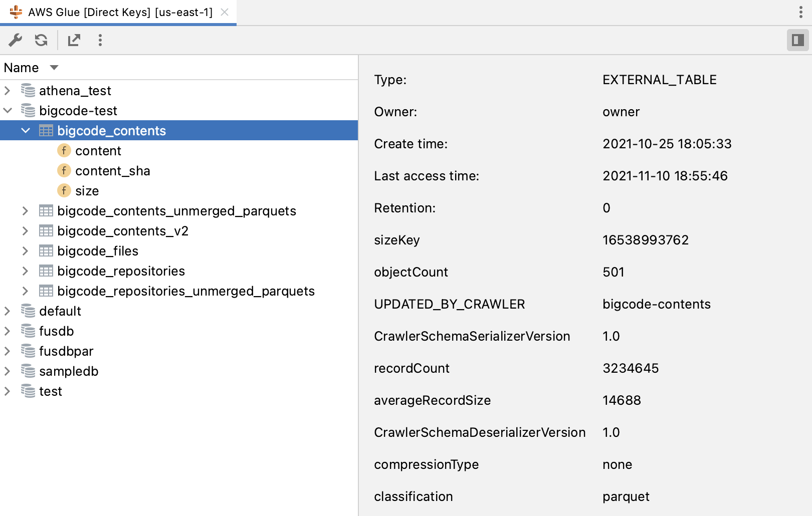The image size is (812, 516).
Task: Click the AWS Glue icon on the tab
Action: click(x=15, y=12)
